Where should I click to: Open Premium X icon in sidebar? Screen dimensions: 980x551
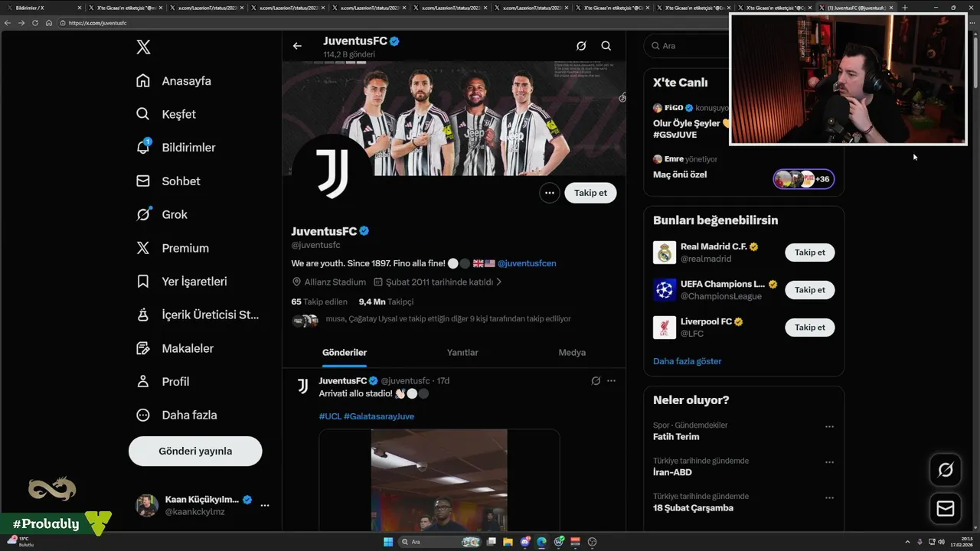tap(142, 248)
